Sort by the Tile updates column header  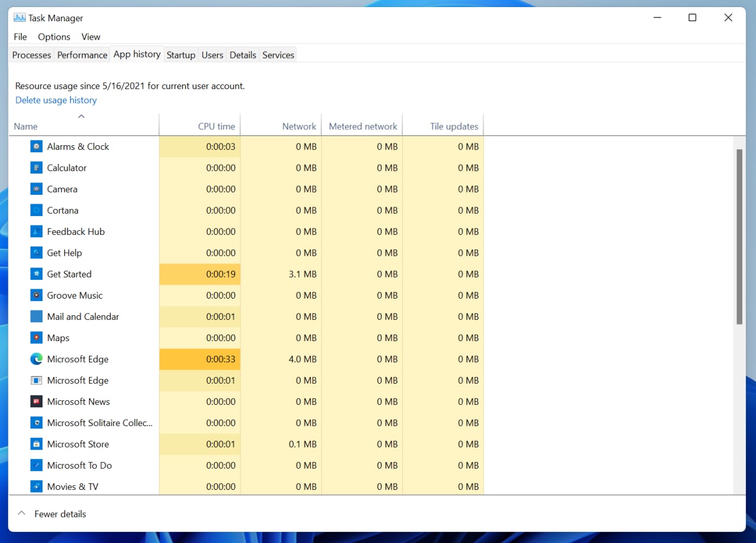coord(443,125)
